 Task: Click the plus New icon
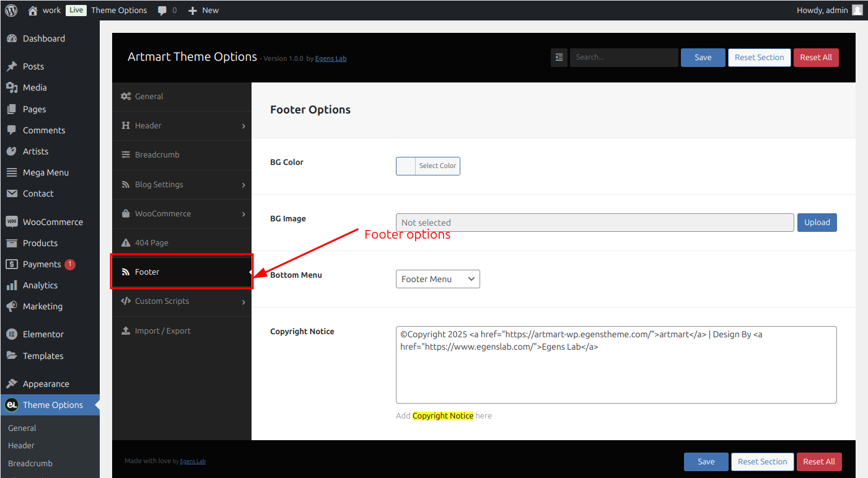(193, 11)
